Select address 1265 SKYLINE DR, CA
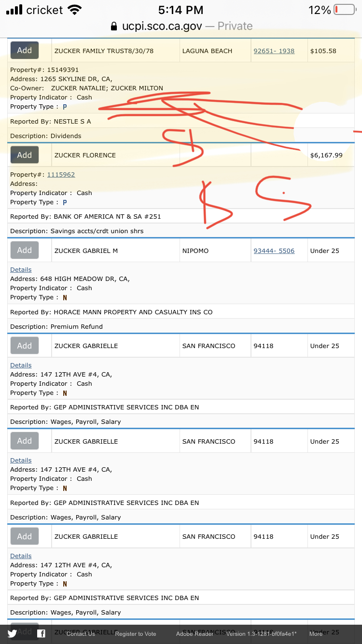The image size is (362, 644). coord(61,79)
